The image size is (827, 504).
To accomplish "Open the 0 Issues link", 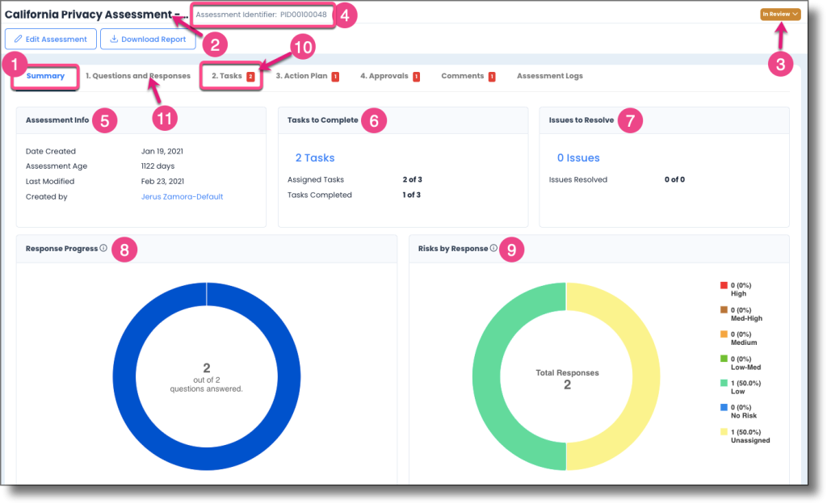I will click(577, 157).
